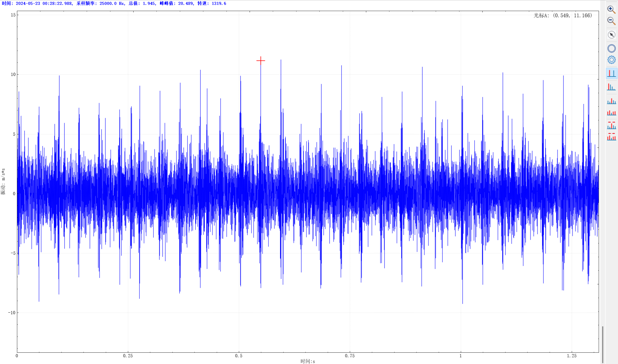Click the y-axis label 振动: m/s*s
This screenshot has width=618, height=364.
point(3,181)
